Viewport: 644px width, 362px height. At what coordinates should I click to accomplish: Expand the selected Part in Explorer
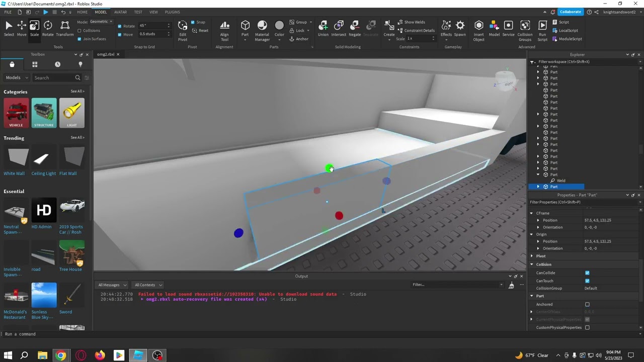pos(538,187)
